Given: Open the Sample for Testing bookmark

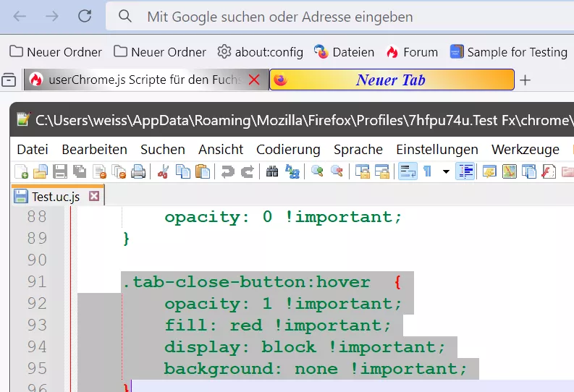Looking at the screenshot, I should click(509, 52).
